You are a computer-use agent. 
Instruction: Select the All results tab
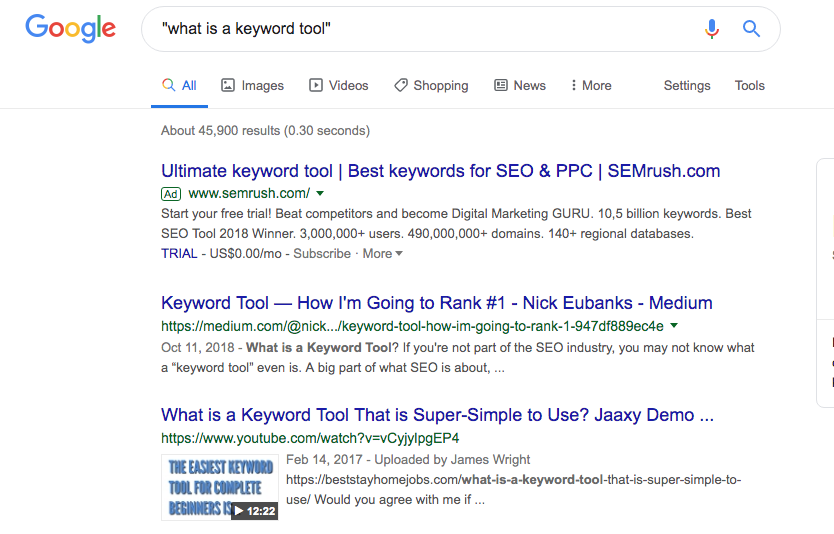coord(179,86)
